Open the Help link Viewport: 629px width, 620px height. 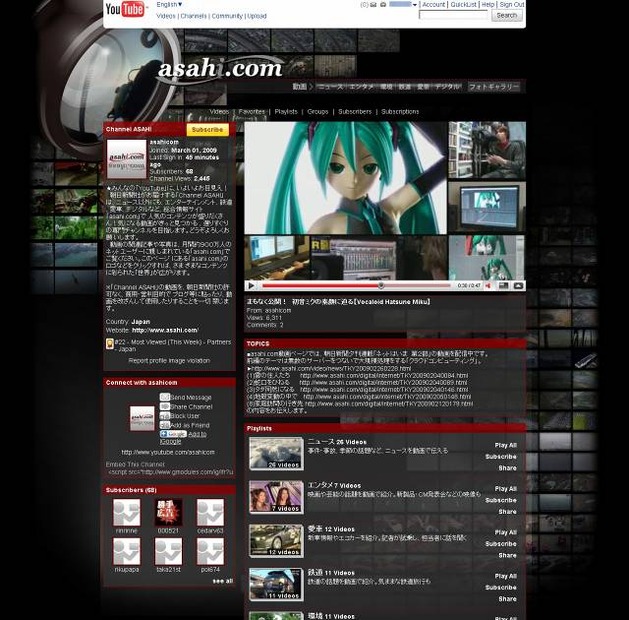coord(488,4)
